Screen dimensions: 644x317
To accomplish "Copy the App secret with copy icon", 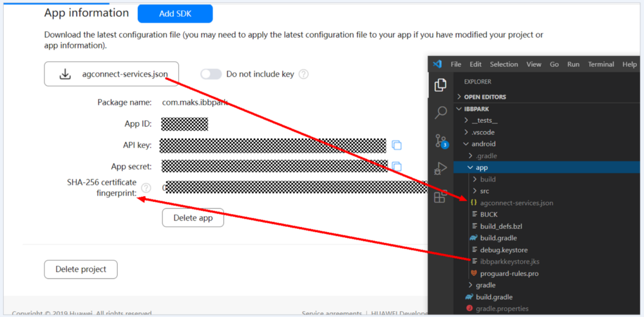I will click(x=396, y=166).
